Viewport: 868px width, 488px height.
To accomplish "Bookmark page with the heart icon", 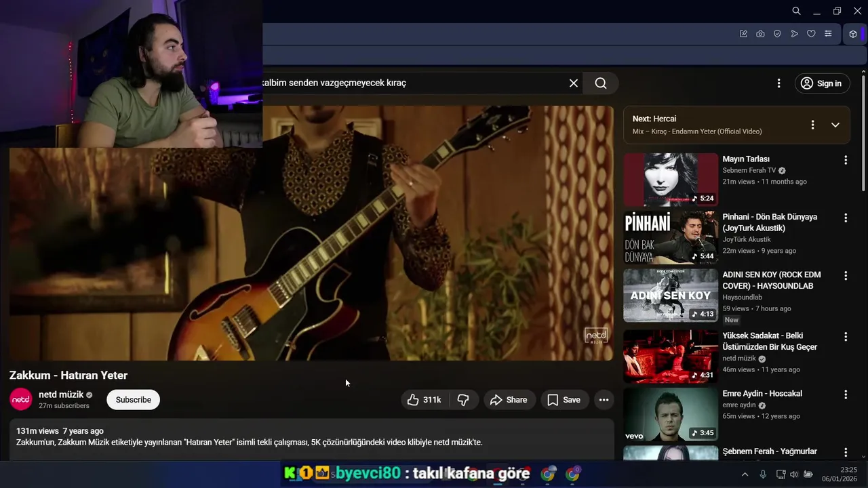I will coord(811,34).
